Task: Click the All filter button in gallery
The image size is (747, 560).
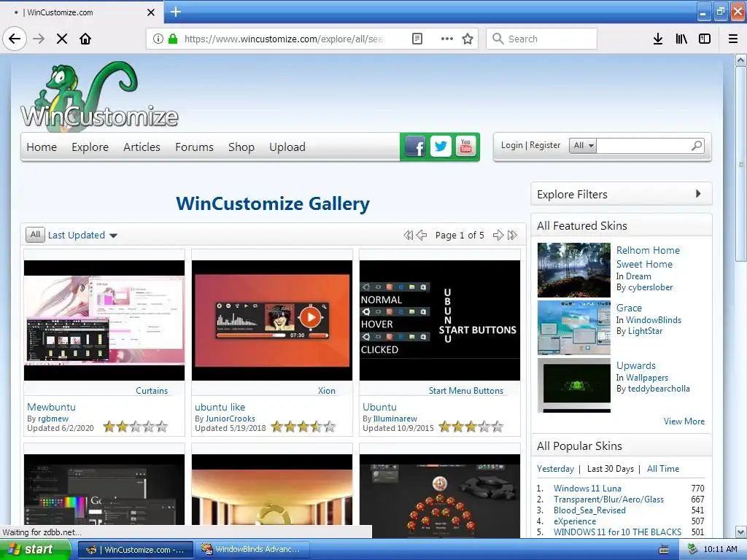Action: click(x=35, y=234)
